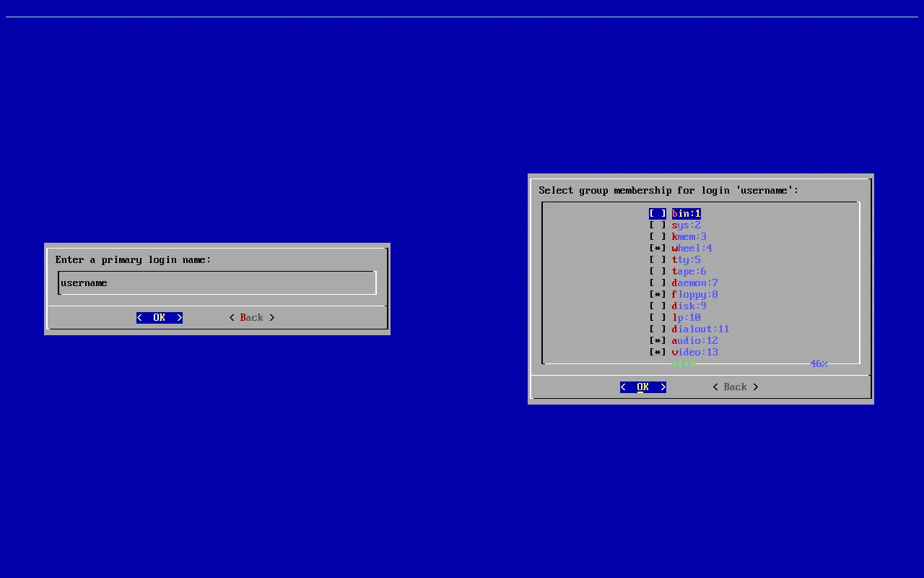
Task: Select the bin:1 group label
Action: [687, 214]
